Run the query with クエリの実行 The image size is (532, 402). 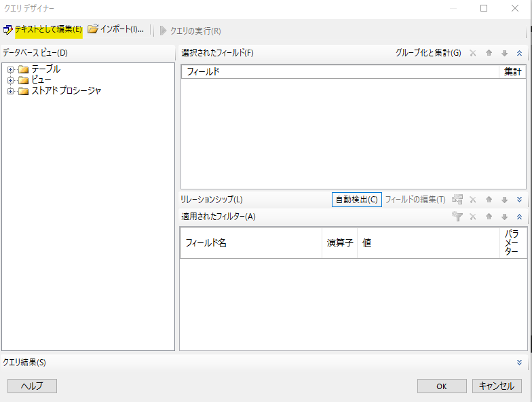point(191,31)
